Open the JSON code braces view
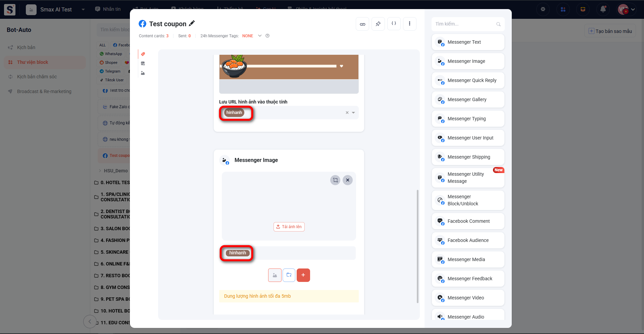This screenshot has width=644, height=334. tap(394, 24)
